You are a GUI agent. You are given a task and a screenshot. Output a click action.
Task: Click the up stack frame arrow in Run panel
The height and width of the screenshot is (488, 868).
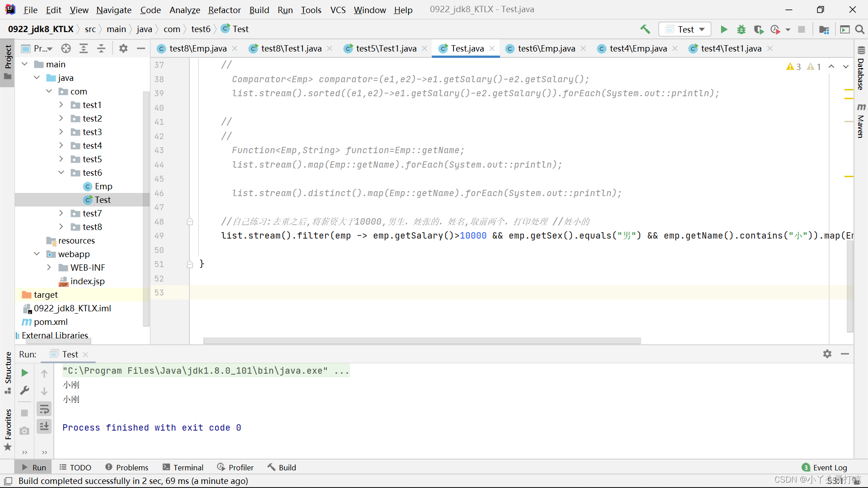coord(44,373)
